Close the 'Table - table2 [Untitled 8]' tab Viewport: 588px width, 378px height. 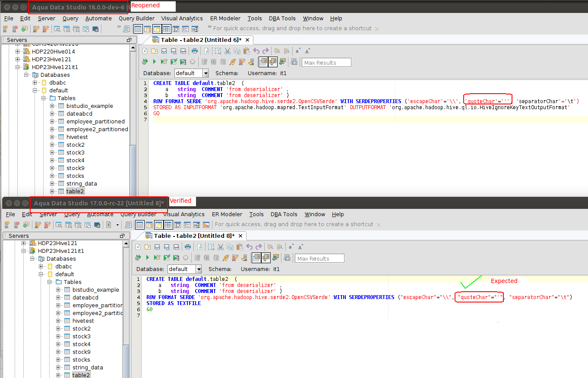(x=240, y=236)
